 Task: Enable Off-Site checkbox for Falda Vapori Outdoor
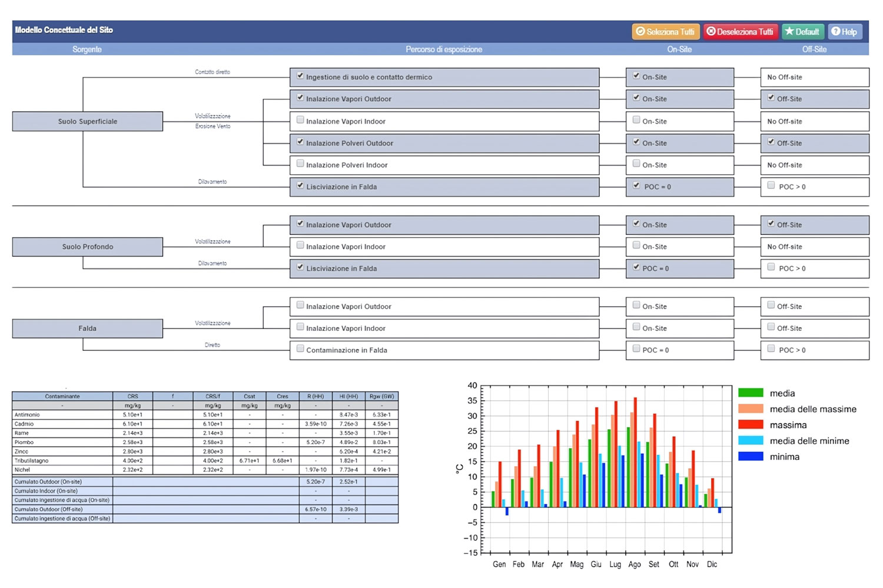point(771,305)
